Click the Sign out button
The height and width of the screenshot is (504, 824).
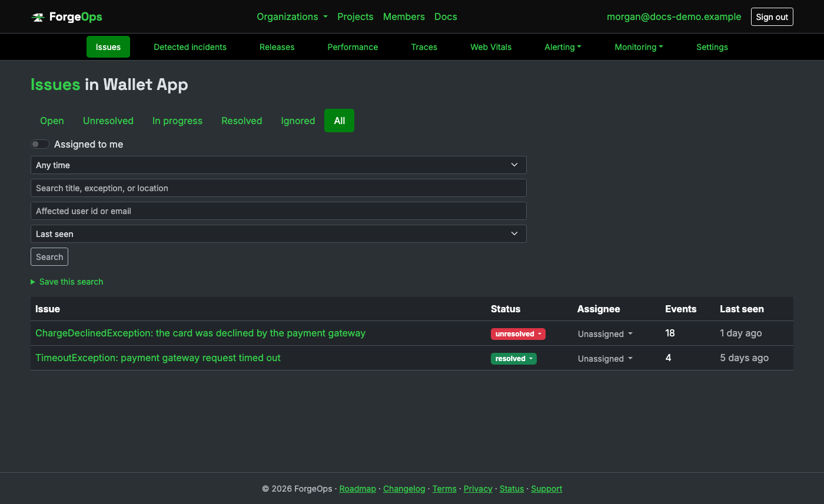[x=772, y=17]
